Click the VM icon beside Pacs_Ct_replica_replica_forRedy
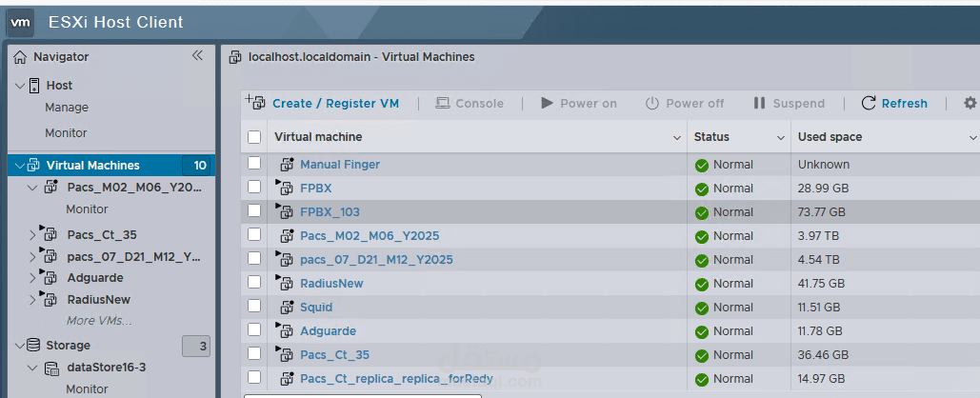This screenshot has width=980, height=398. pyautogui.click(x=287, y=378)
